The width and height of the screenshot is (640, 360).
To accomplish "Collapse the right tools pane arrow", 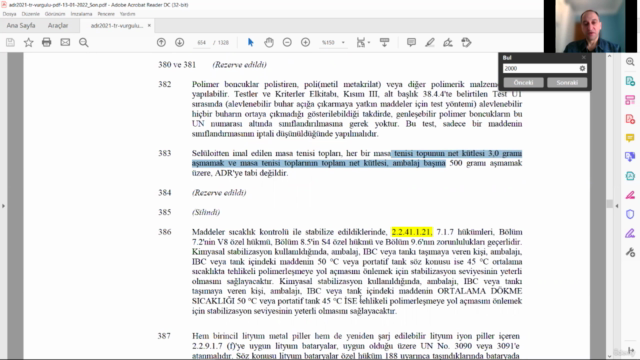I will (617, 206).
